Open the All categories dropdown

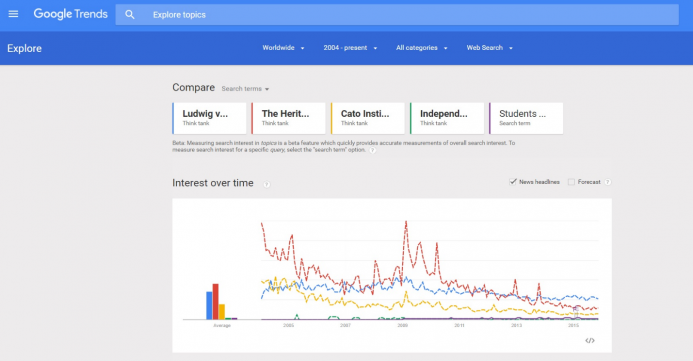point(422,48)
